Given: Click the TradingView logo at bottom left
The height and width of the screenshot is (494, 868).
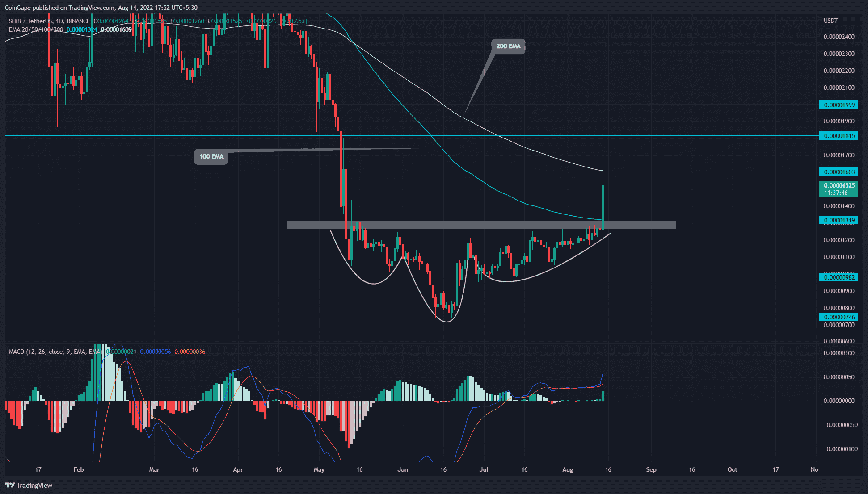Looking at the screenshot, I should click(x=29, y=485).
